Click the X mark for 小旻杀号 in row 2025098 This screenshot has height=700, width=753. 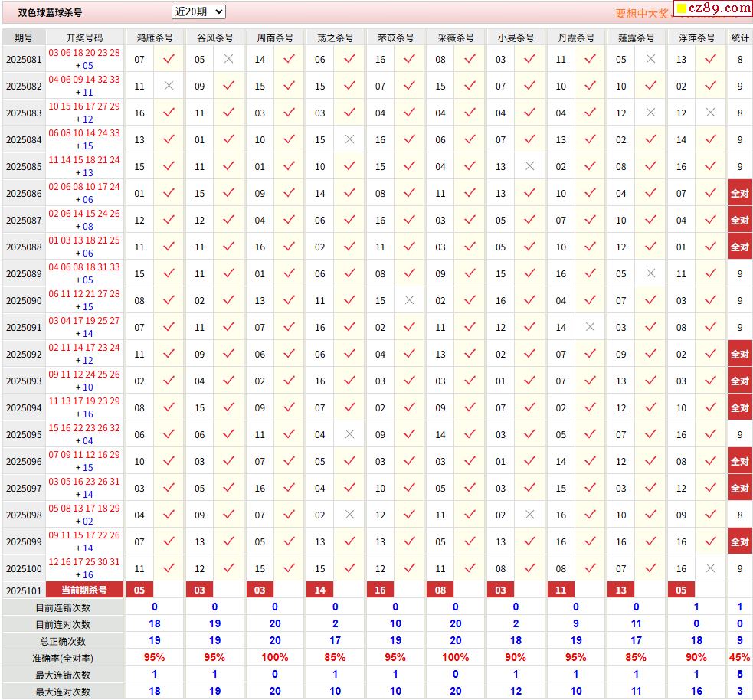[x=529, y=515]
